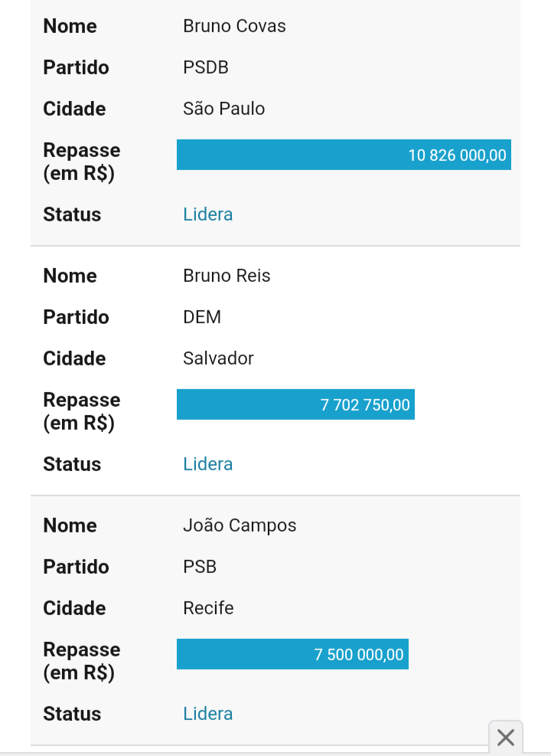Viewport: 551px width, 756px height.
Task: Select the Recife city value
Action: (x=208, y=608)
